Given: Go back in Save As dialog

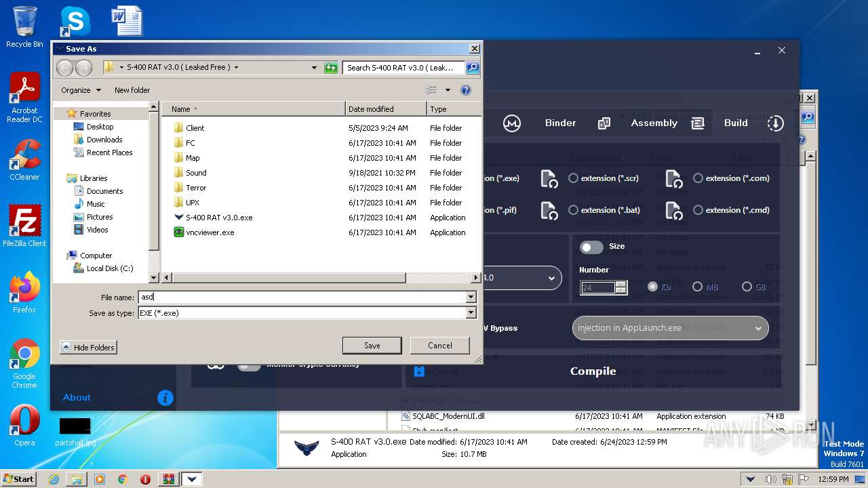Looking at the screenshot, I should pos(65,67).
